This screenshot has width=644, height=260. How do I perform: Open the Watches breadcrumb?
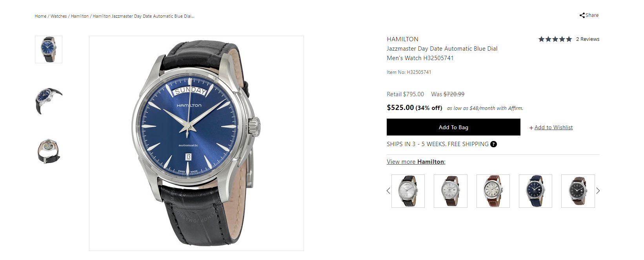click(x=58, y=16)
